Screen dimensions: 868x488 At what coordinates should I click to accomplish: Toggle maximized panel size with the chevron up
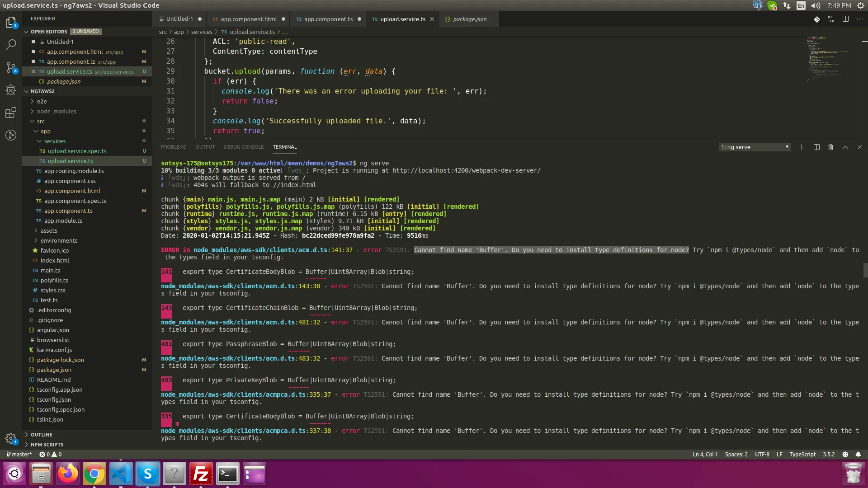(x=845, y=147)
